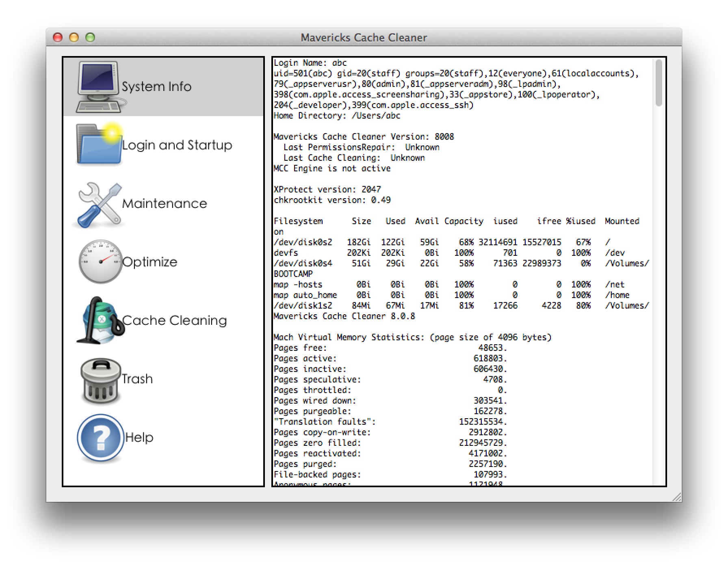Screen dimensions: 728x566
Task: Click the Trash can icon
Action: (101, 380)
